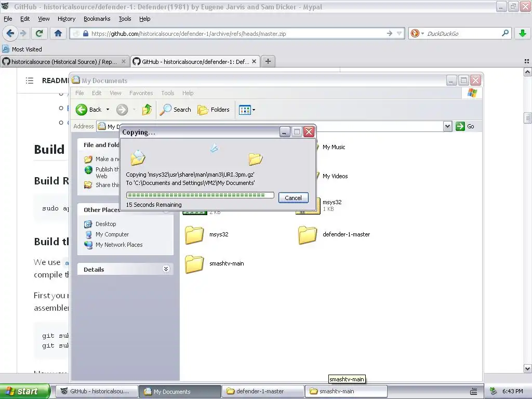
Task: Click Make a new folder task
Action: click(x=102, y=159)
